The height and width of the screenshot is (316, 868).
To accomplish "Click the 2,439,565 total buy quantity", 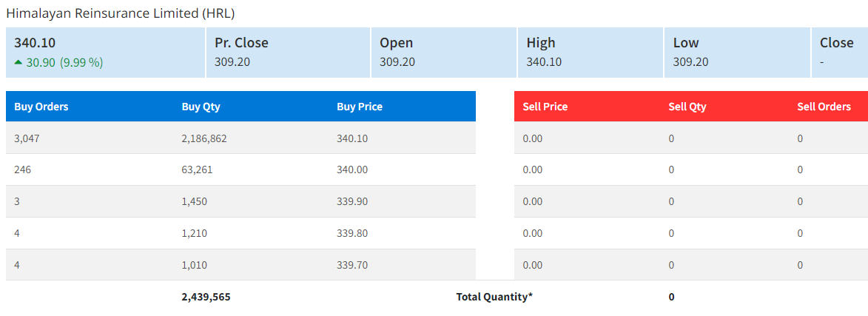I will pos(206,297).
